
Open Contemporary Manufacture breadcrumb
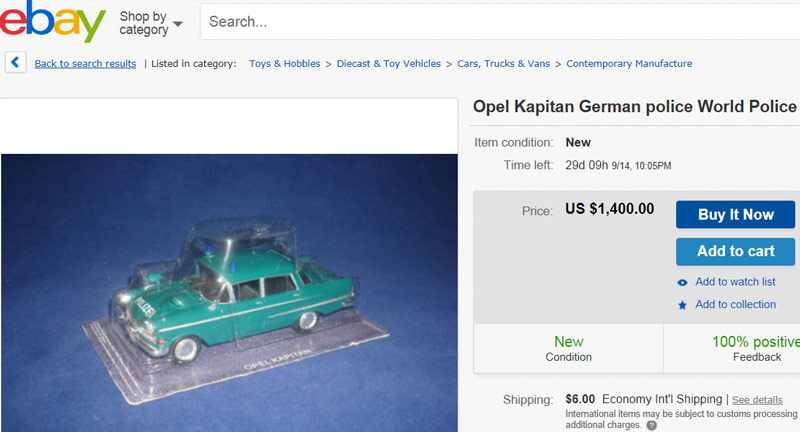pyautogui.click(x=629, y=64)
